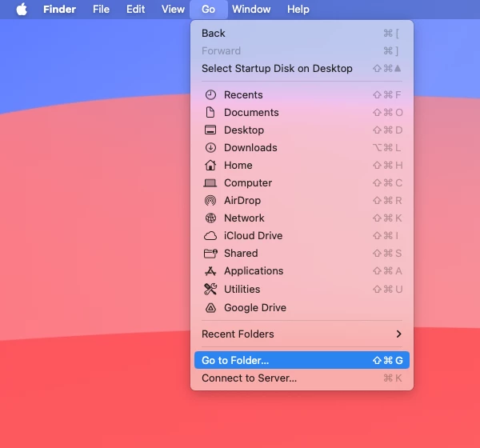Viewport: 480px width, 448px height.
Task: Go to Shared via its label
Action: click(x=241, y=254)
